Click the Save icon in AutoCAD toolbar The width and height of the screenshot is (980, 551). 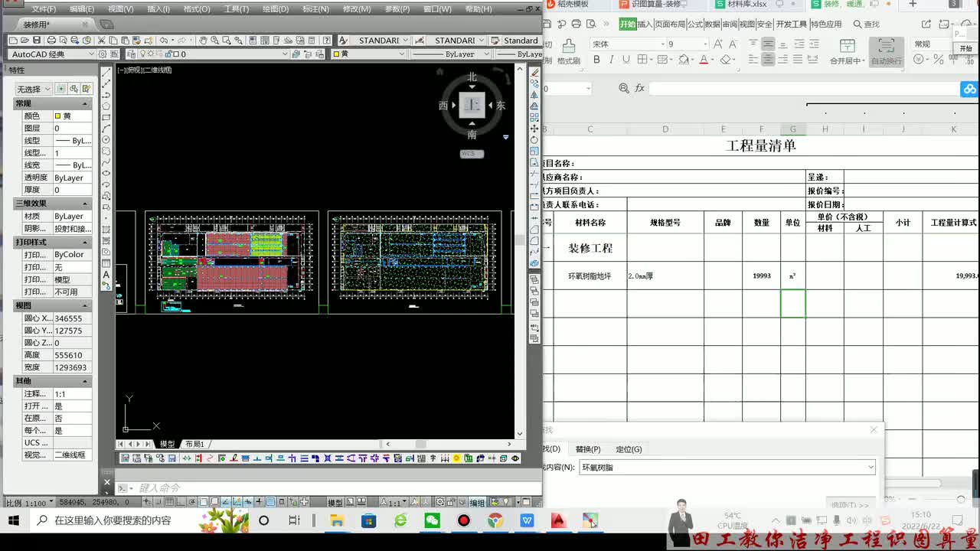tap(37, 40)
